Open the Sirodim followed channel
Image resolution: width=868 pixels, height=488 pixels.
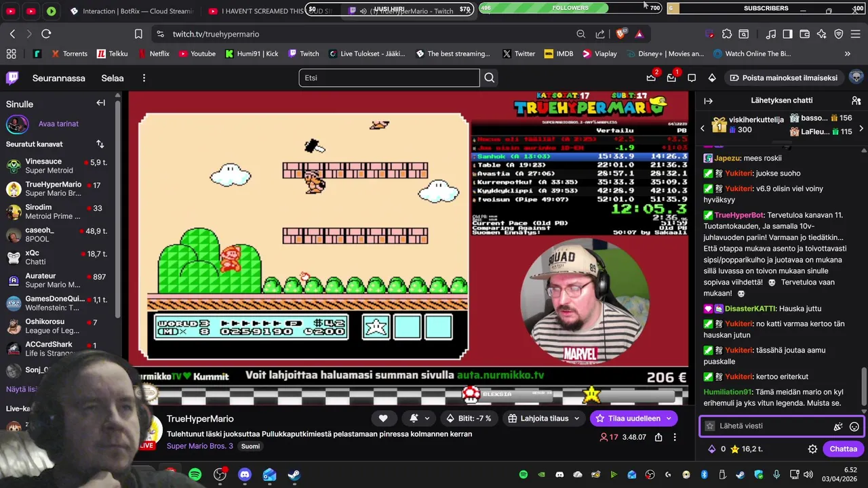point(58,212)
